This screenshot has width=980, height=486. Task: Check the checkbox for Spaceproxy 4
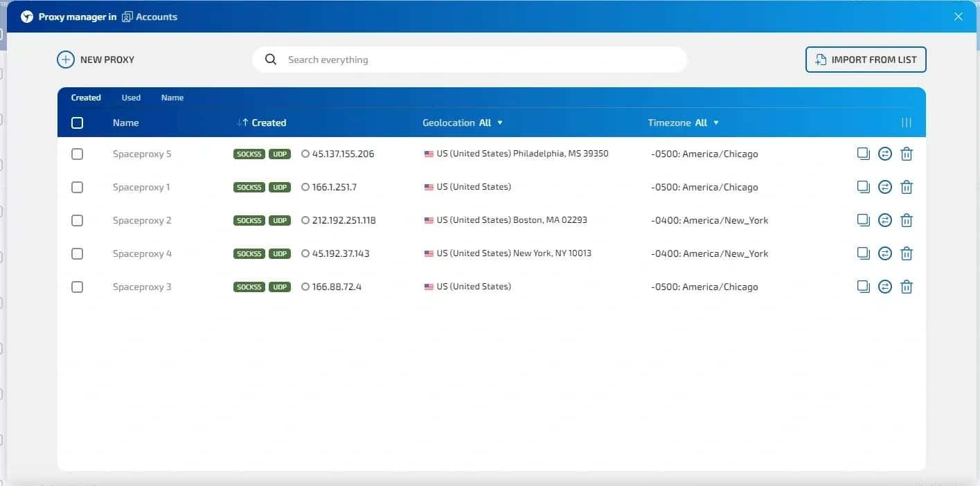click(x=77, y=253)
